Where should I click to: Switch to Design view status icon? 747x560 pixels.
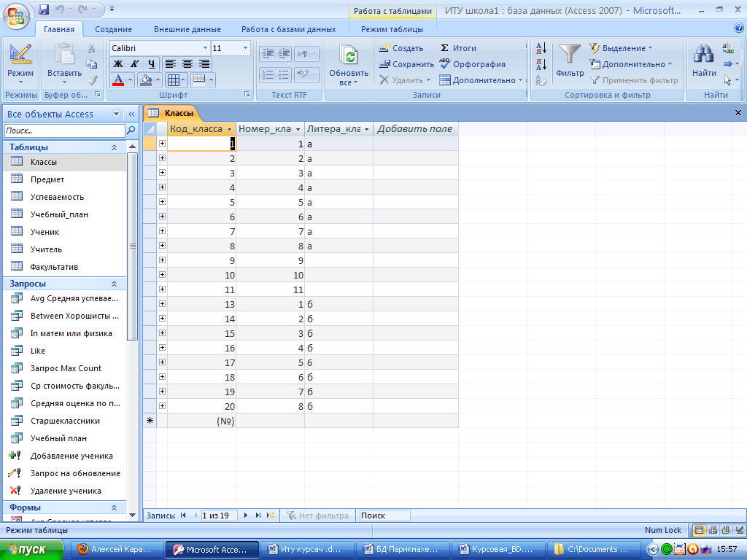click(x=740, y=530)
